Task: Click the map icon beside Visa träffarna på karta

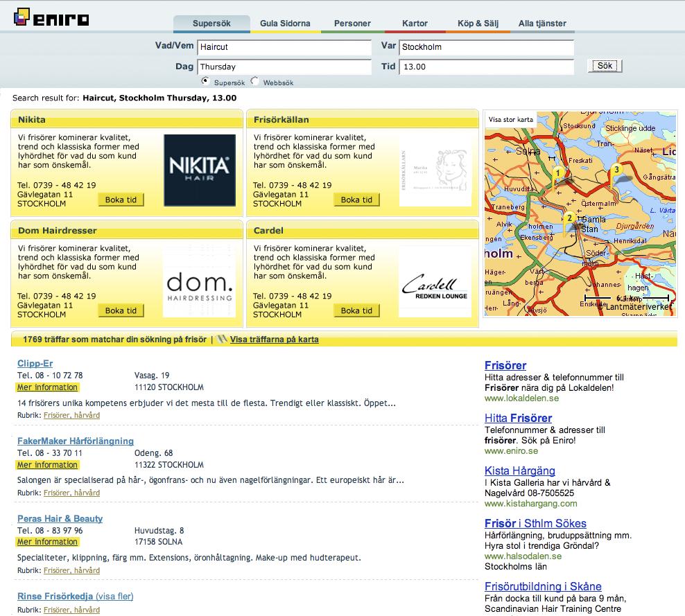Action: (x=222, y=340)
